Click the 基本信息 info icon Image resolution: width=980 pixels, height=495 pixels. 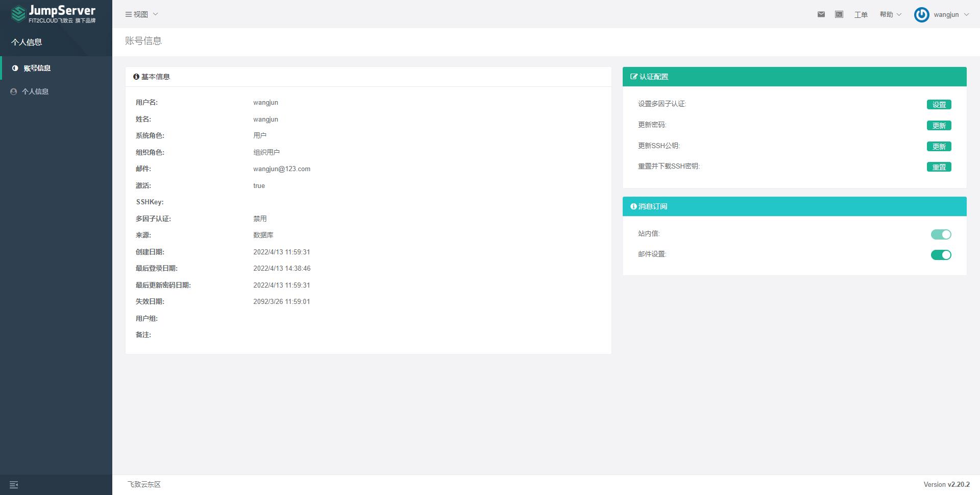(136, 77)
